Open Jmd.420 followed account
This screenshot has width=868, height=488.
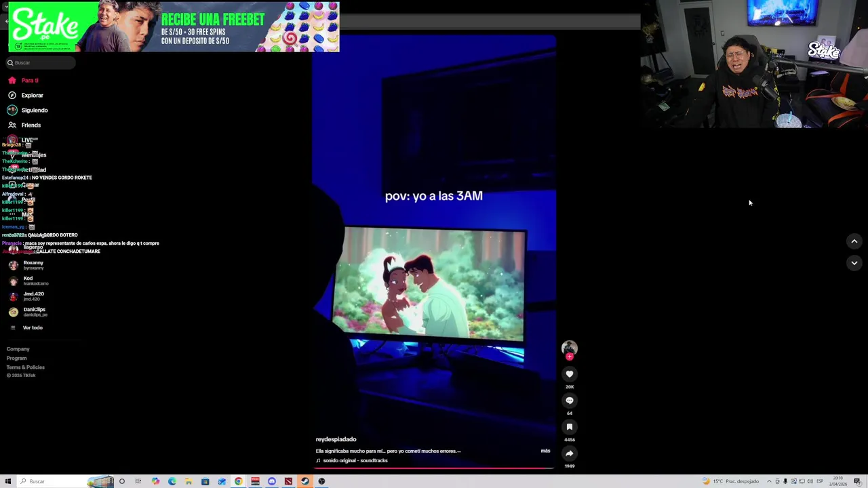tap(28, 296)
